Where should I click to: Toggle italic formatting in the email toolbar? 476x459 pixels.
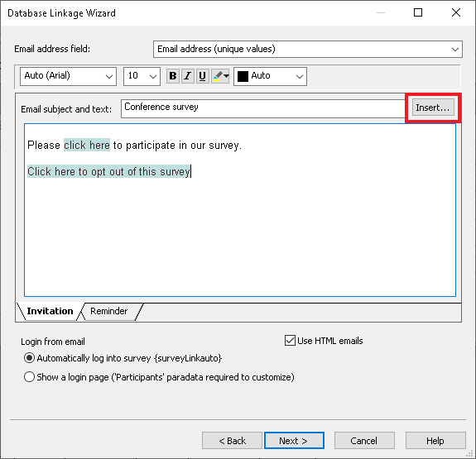click(x=188, y=76)
